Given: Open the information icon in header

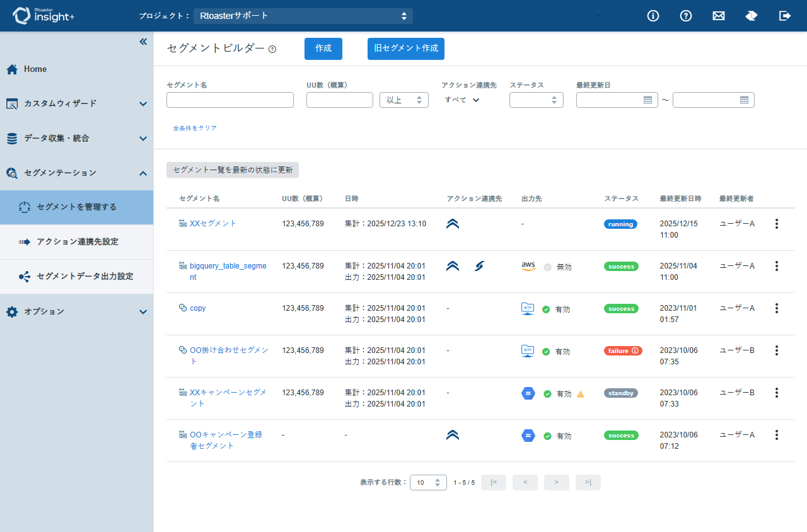Looking at the screenshot, I should [653, 16].
